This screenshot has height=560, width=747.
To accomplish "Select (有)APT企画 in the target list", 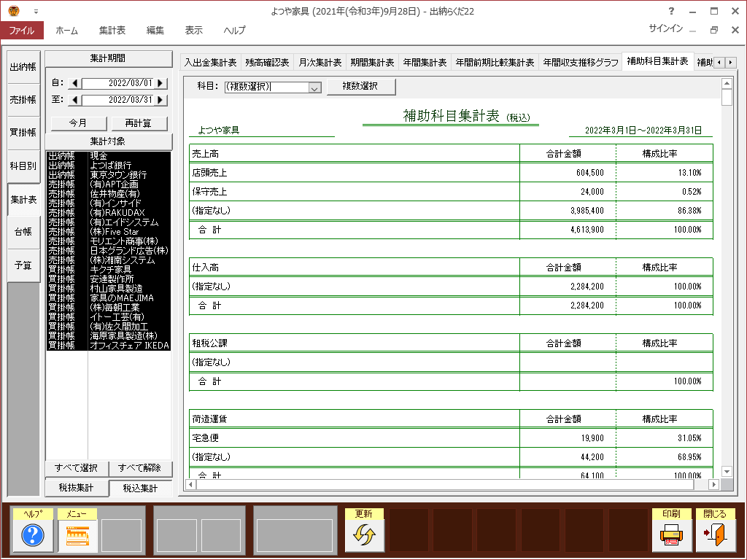I will coord(109,184).
